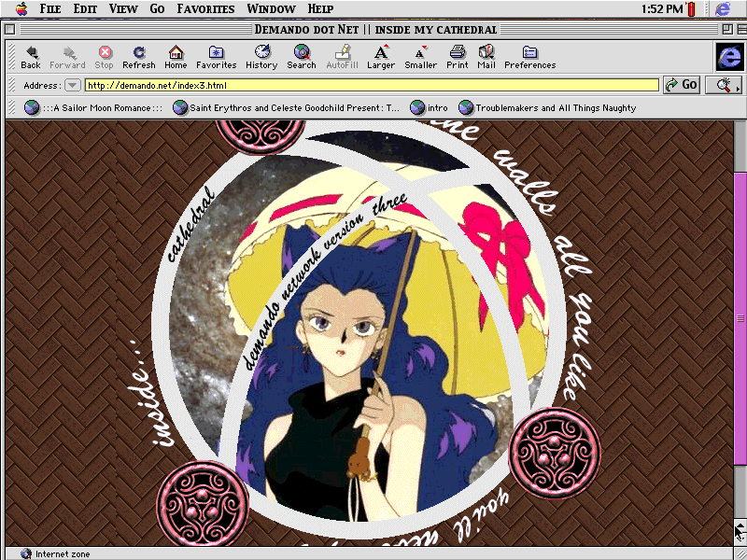Click the Search toolbar icon

click(x=302, y=53)
